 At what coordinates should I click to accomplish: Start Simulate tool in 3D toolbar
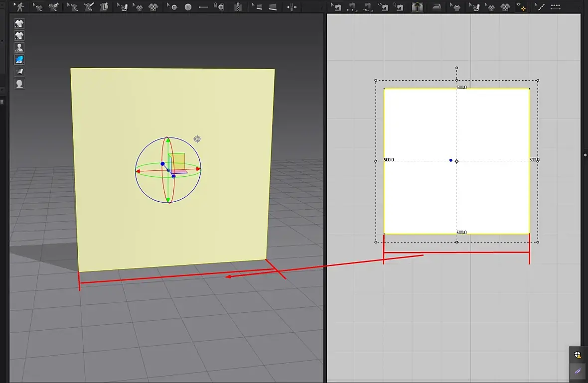click(x=19, y=7)
